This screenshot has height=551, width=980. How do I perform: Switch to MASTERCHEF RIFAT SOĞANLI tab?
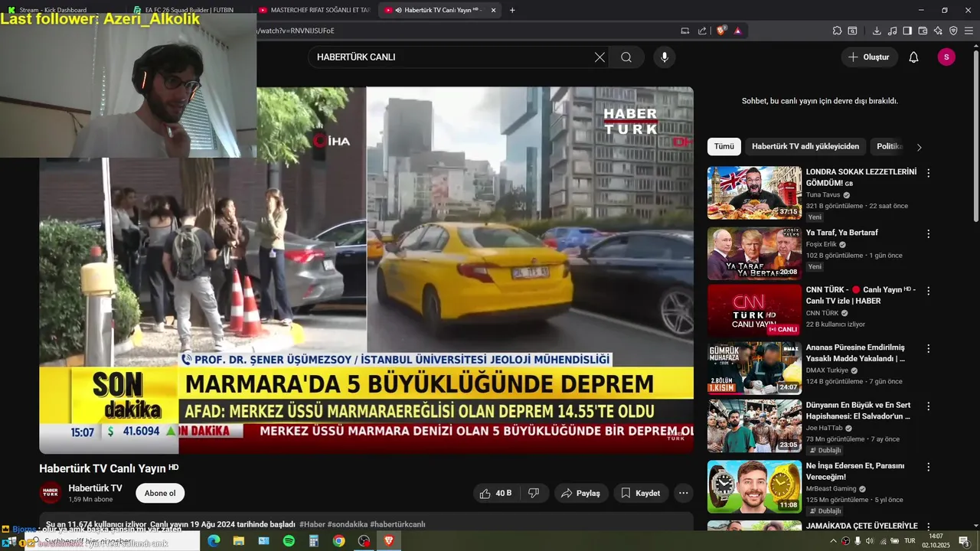pos(314,10)
